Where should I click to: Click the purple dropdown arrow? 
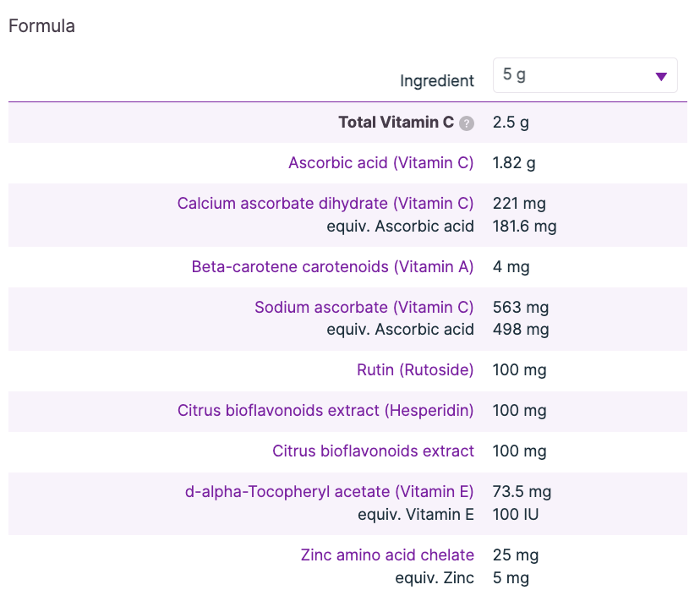[x=661, y=76]
